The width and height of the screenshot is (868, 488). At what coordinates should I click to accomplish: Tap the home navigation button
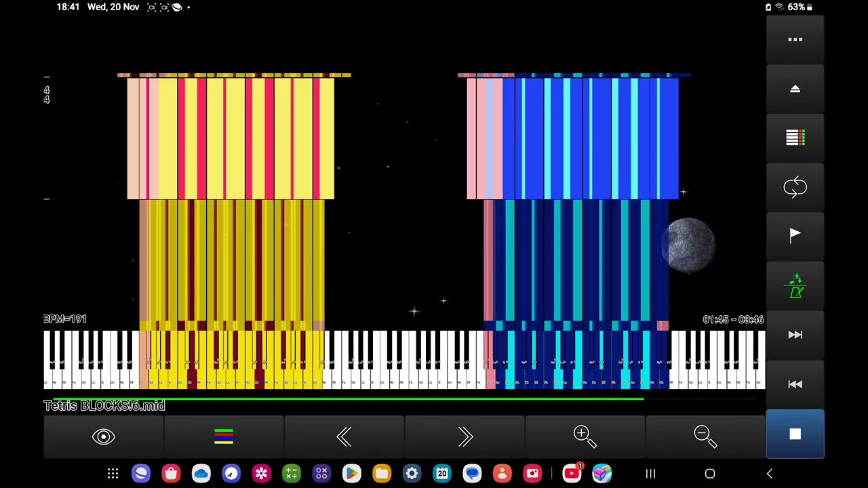[x=710, y=474]
